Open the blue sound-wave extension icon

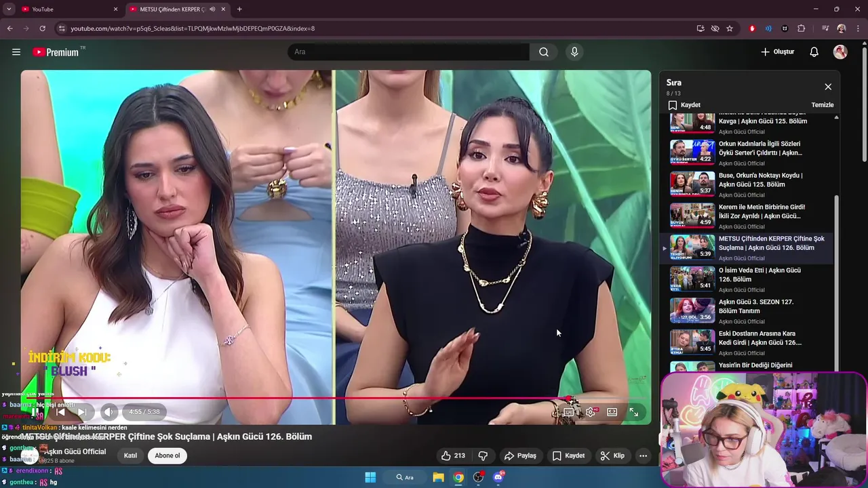(x=768, y=28)
